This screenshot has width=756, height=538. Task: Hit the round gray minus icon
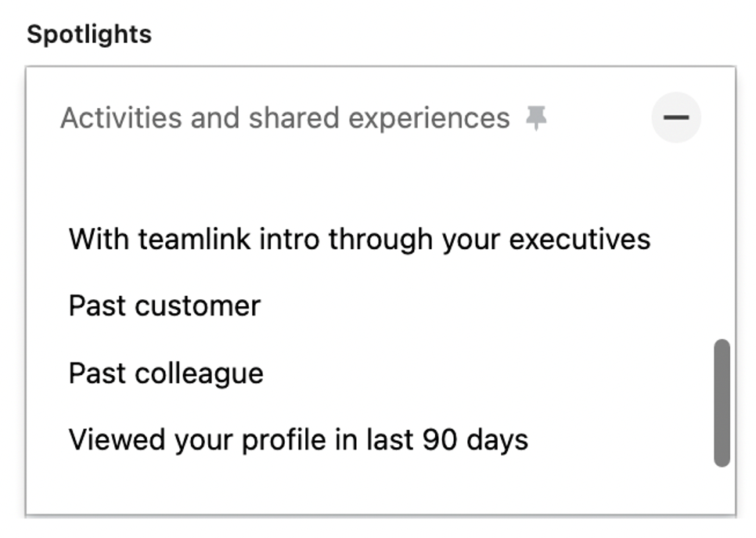[x=676, y=117]
